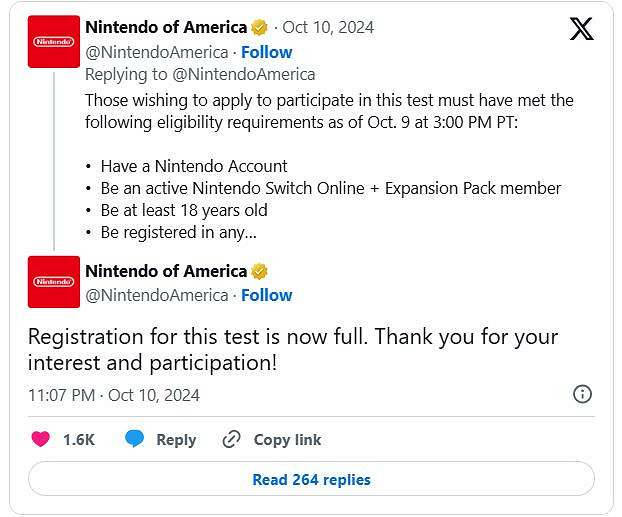Open the Read 264 replies button
The height and width of the screenshot is (517, 622).
click(311, 480)
